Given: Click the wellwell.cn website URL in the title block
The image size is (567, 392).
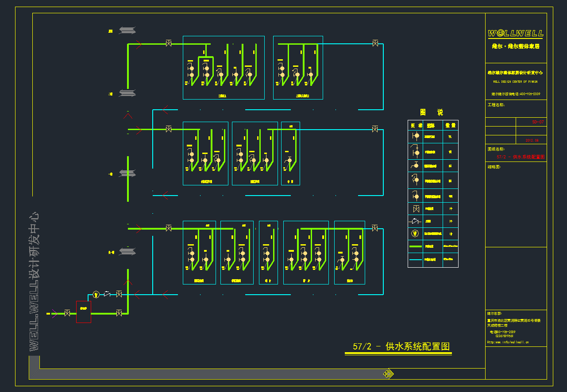Looking at the screenshot, I should point(508,342).
